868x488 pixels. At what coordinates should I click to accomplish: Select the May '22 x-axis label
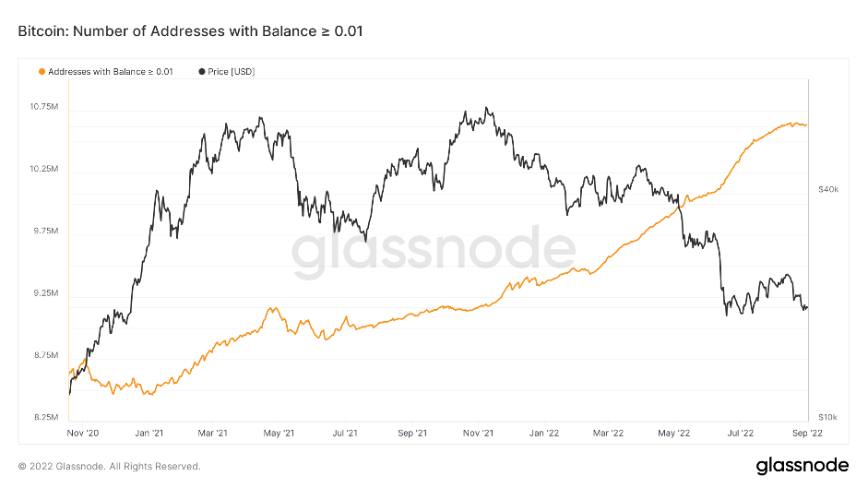674,432
